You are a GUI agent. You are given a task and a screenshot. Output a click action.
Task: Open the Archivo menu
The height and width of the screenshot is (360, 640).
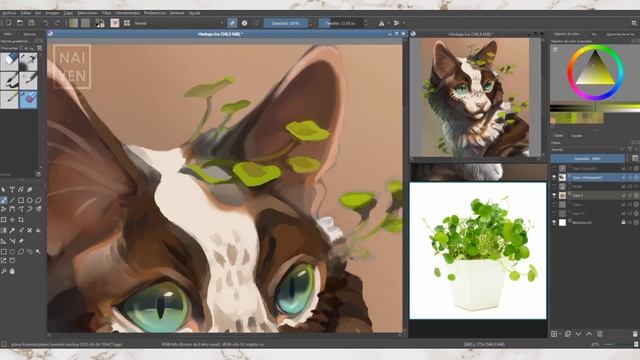coord(9,13)
